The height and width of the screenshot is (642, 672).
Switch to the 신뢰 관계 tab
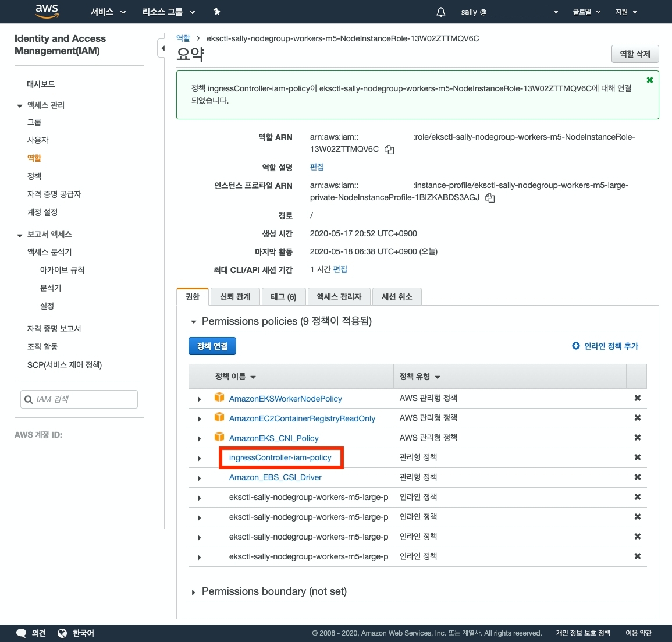click(x=235, y=297)
